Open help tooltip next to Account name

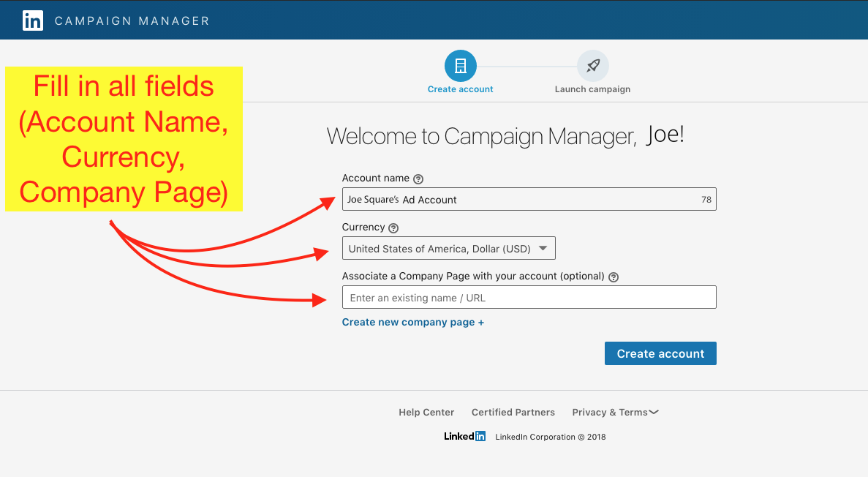pyautogui.click(x=418, y=179)
